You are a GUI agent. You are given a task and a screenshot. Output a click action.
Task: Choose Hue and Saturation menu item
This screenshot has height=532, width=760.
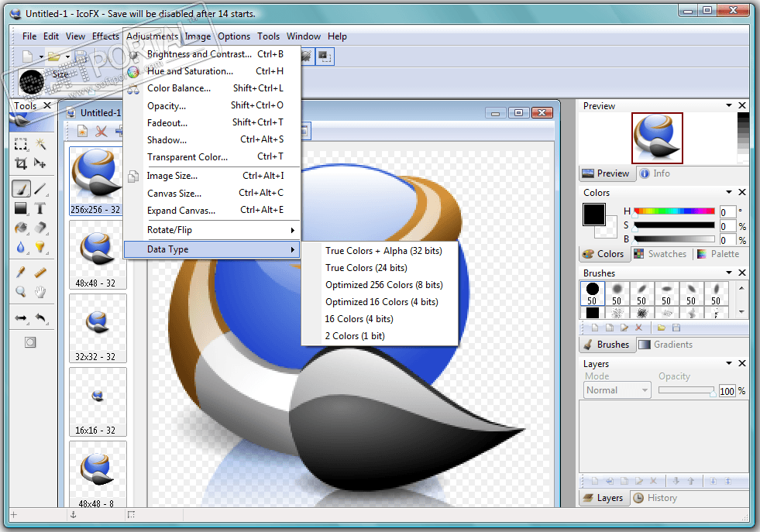pyautogui.click(x=212, y=71)
